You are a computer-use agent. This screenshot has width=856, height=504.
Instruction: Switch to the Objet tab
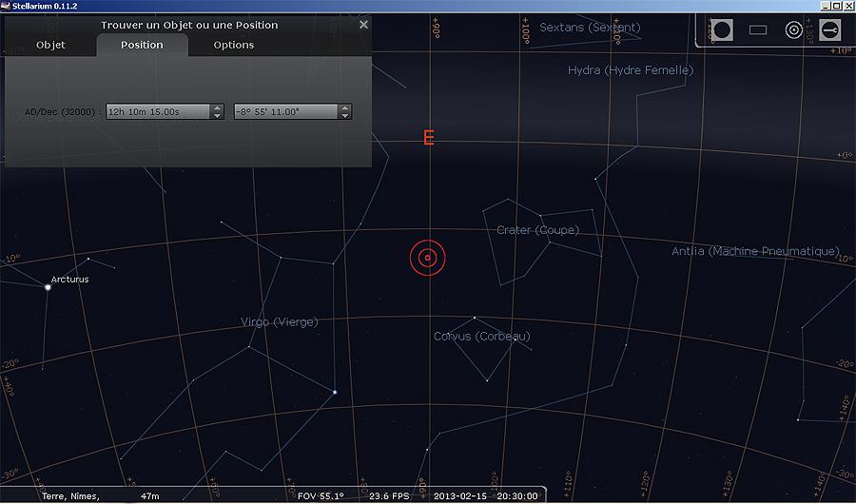[x=50, y=45]
